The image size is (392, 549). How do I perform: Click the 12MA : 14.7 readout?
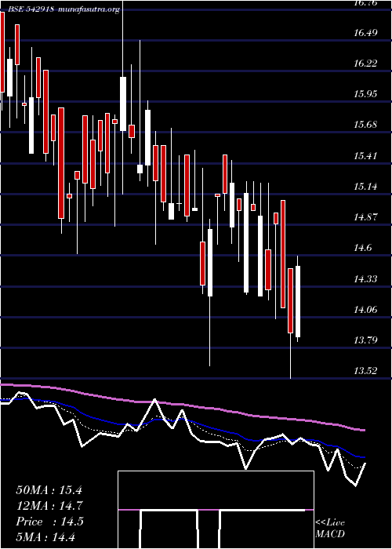[49, 506]
